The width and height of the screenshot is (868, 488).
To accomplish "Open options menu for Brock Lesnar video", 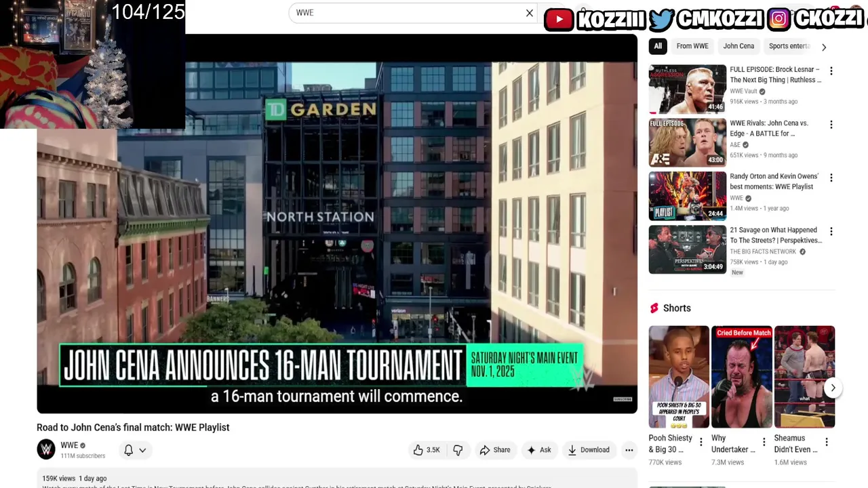I will [x=831, y=71].
